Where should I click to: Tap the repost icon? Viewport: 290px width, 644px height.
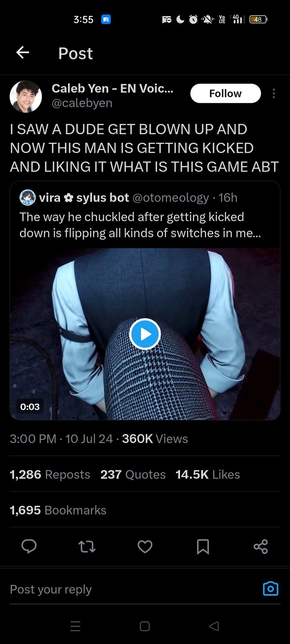pos(87,547)
